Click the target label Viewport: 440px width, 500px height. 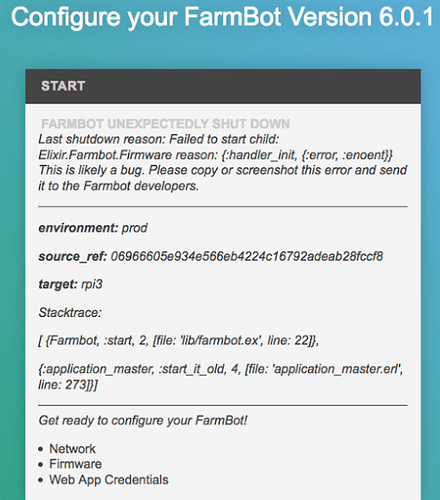(x=58, y=284)
